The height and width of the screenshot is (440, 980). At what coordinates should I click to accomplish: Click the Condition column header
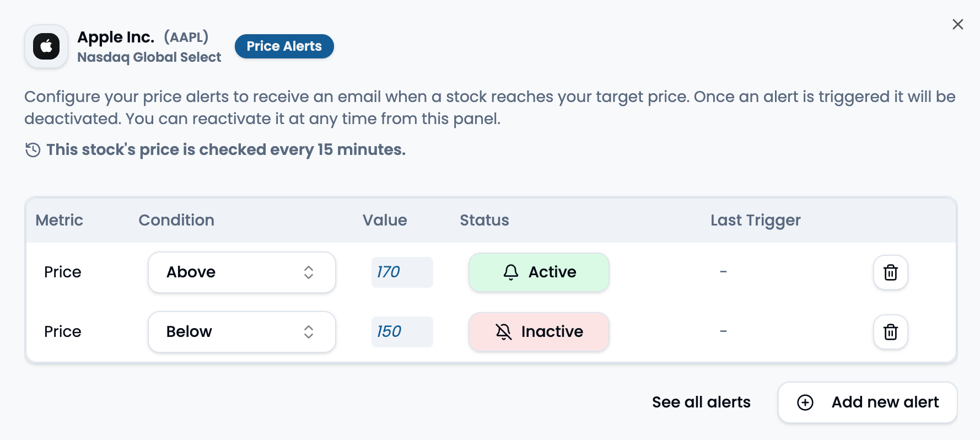pyautogui.click(x=176, y=220)
